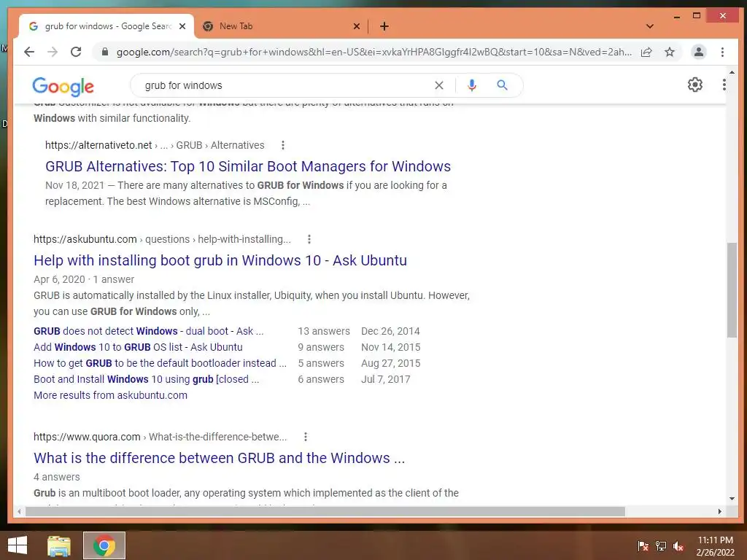Screen dimensions: 747x560
Task: Open File Explorer from taskbar
Action: 59,545
